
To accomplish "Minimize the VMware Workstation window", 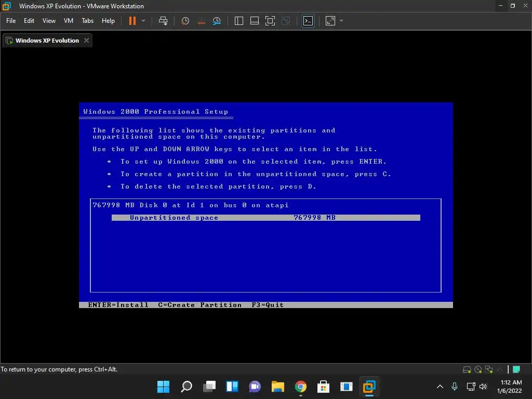I will pyautogui.click(x=500, y=6).
